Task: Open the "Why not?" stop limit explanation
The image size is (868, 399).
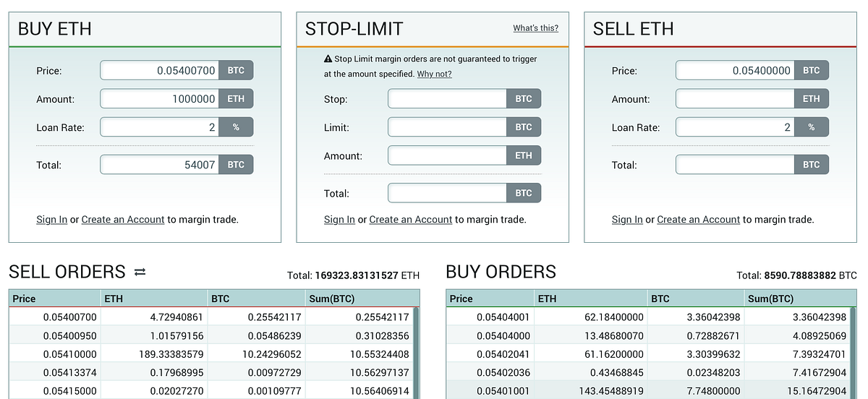Action: point(434,74)
